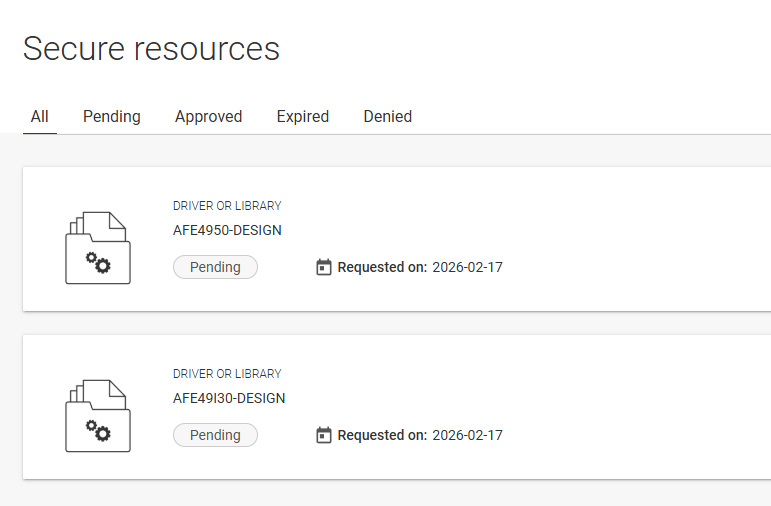The width and height of the screenshot is (771, 506).
Task: Click the calendar icon in AFE49I30-DESIGN card
Action: pyautogui.click(x=324, y=435)
